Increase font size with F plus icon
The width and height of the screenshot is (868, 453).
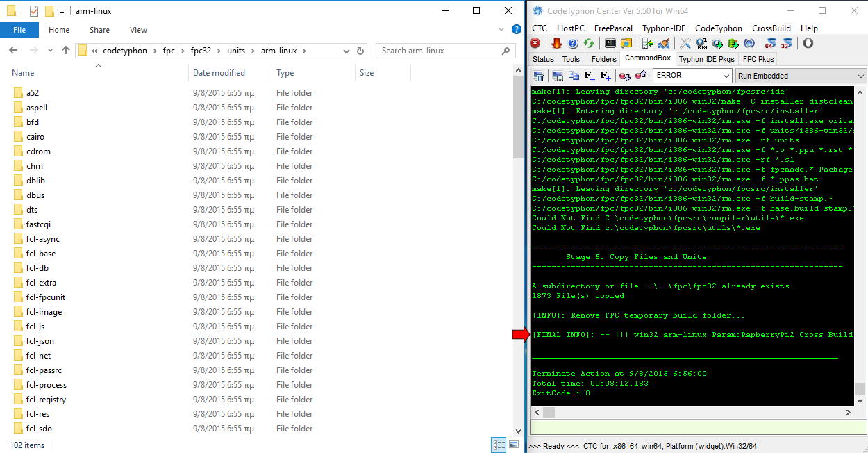pos(606,76)
